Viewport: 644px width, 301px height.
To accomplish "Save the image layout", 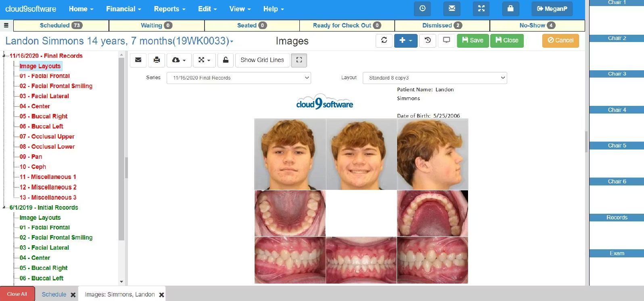I will 473,40.
